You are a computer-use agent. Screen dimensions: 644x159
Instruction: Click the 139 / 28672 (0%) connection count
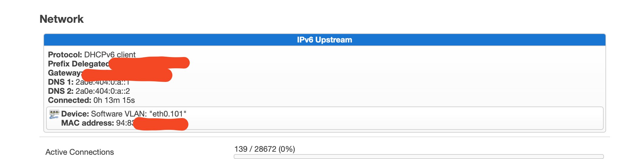click(x=265, y=149)
